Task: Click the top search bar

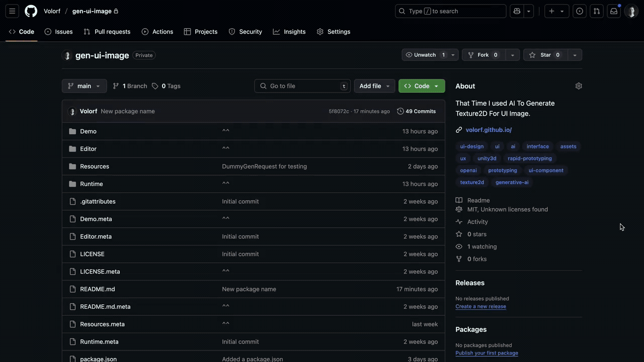Action: [x=451, y=11]
